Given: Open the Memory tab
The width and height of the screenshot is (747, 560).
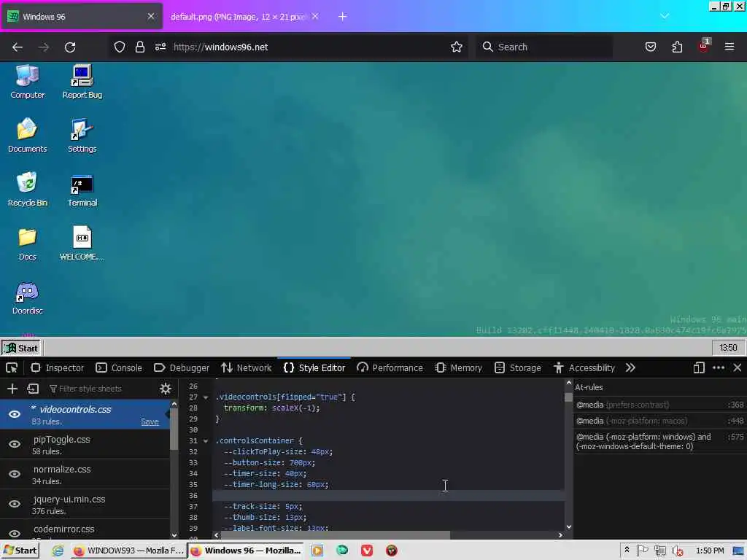Looking at the screenshot, I should pos(458,367).
